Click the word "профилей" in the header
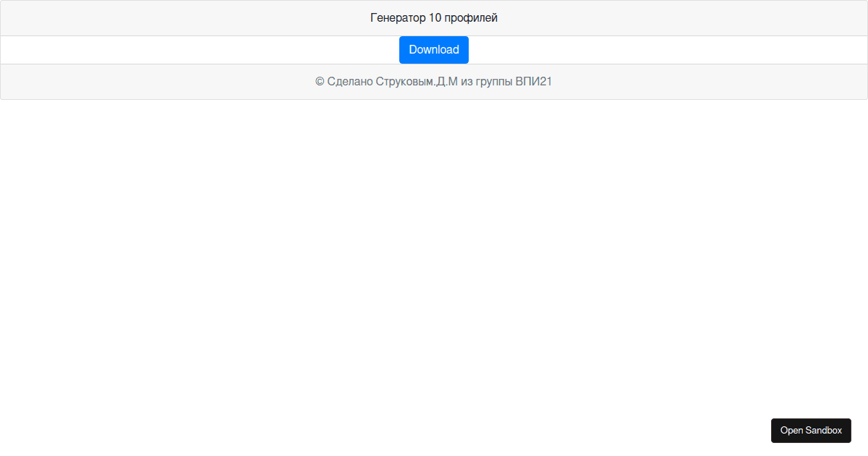The height and width of the screenshot is (456, 868). (471, 18)
